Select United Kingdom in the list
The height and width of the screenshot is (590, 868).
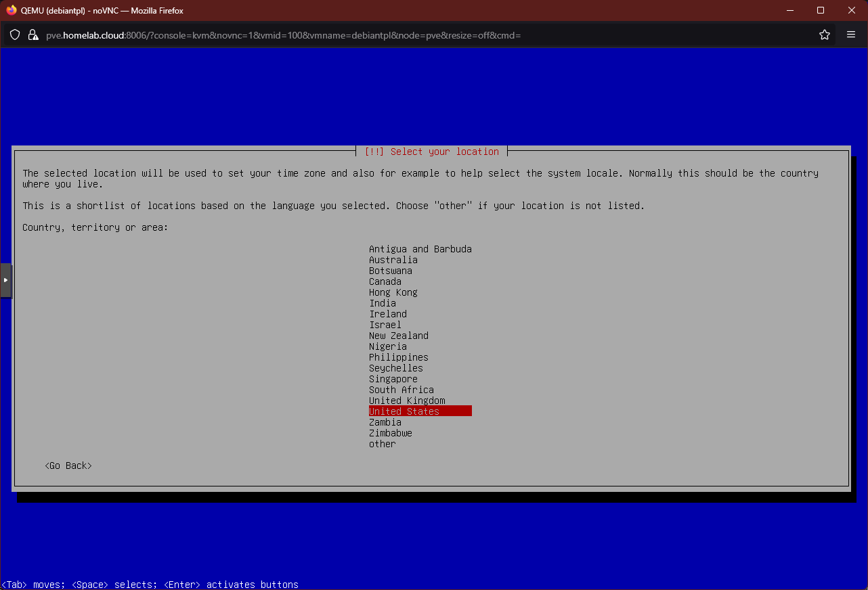[x=407, y=401]
